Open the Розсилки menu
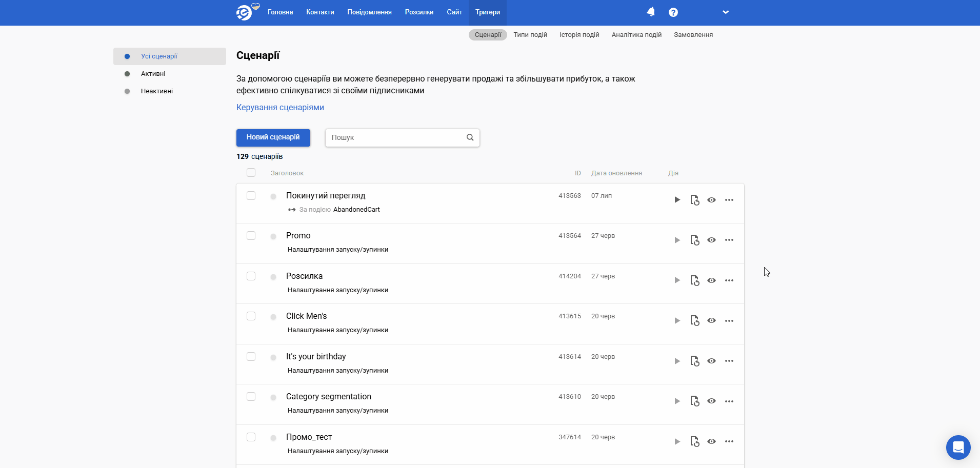Screen dimensions: 980x468 (x=419, y=12)
